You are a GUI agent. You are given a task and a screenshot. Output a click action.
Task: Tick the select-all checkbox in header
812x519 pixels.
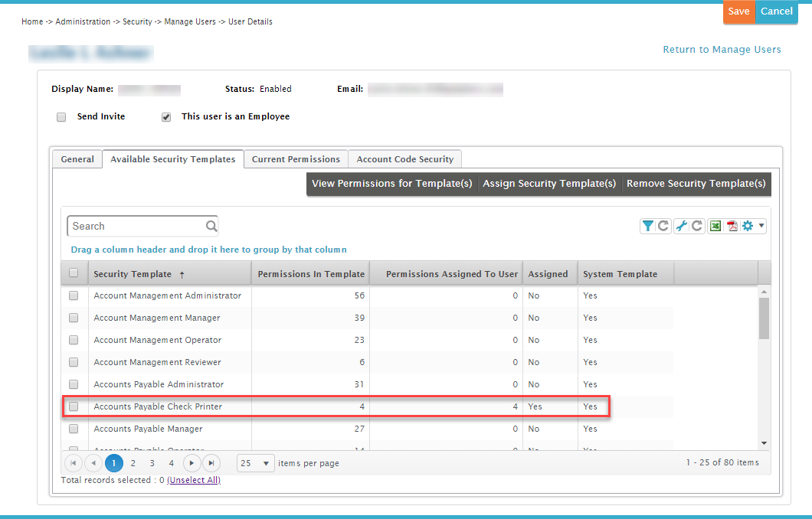74,273
